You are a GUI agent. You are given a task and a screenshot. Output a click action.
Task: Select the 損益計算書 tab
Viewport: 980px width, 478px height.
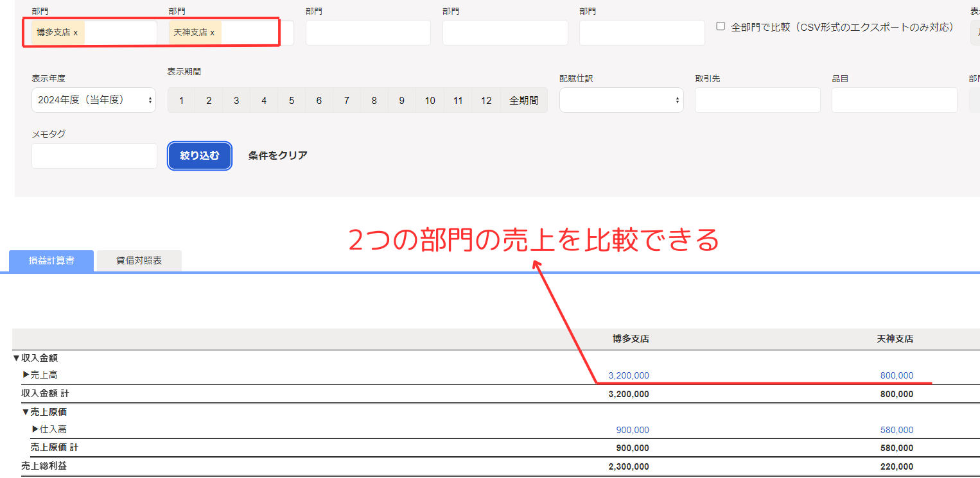pos(51,260)
